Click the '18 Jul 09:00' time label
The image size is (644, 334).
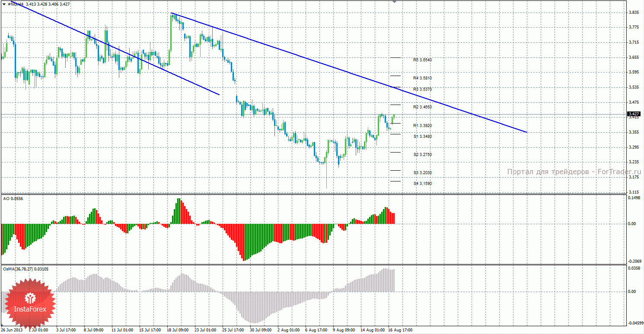[178, 330]
